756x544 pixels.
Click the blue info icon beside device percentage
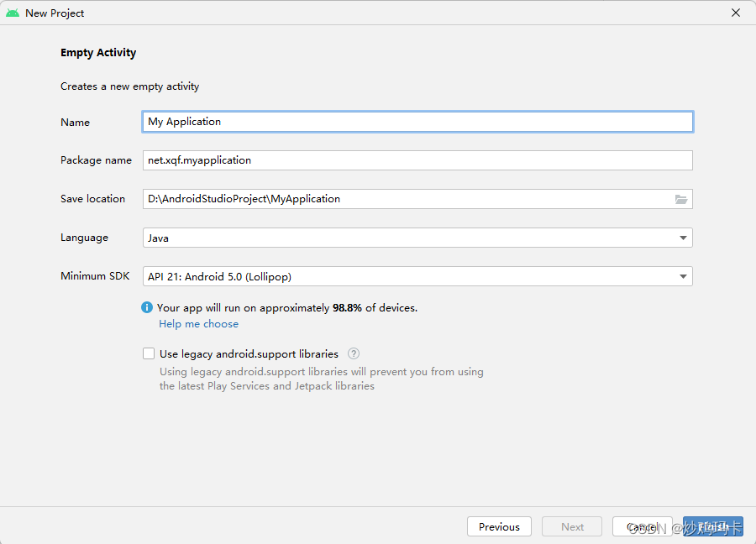click(x=147, y=307)
